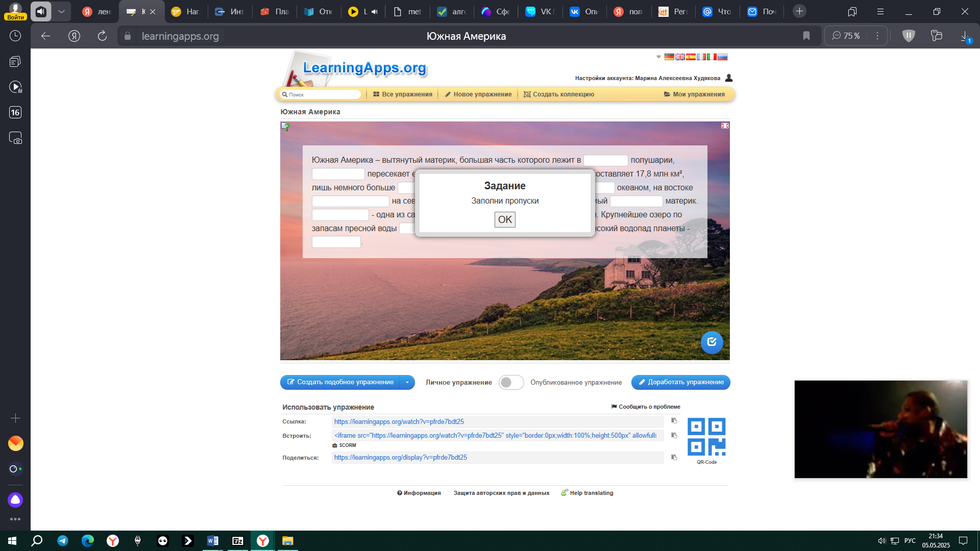This screenshot has height=551, width=980.
Task: Open Защита авторских прав и данных link
Action: [501, 493]
